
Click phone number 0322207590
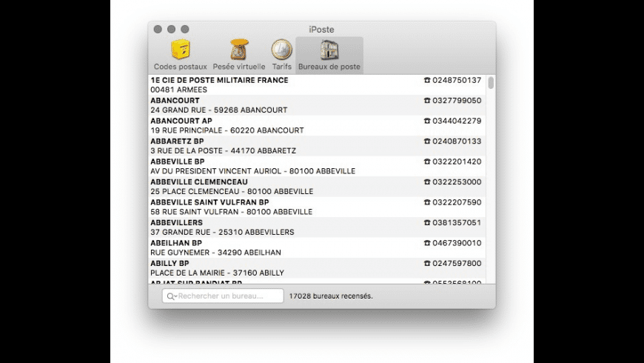pyautogui.click(x=457, y=202)
